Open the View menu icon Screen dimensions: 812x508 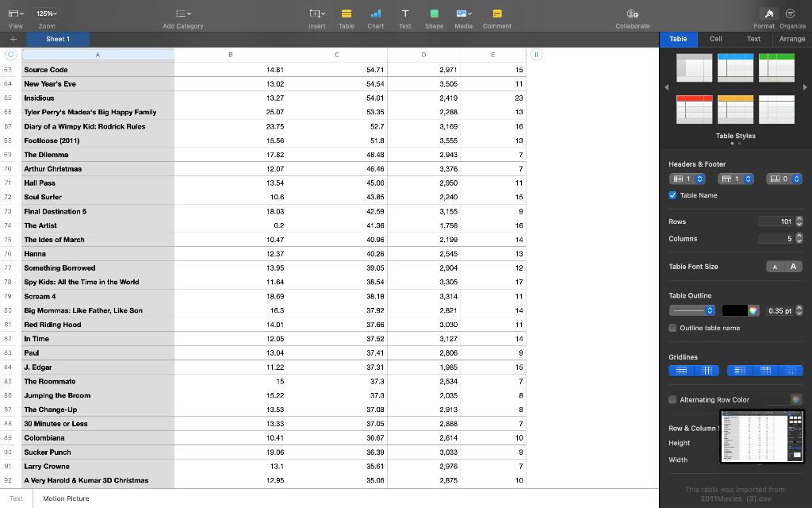click(16, 13)
